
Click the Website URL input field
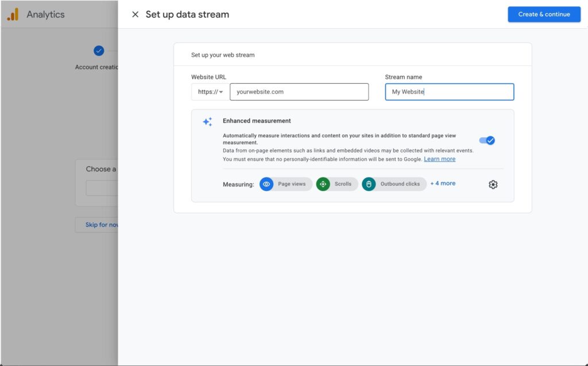(x=299, y=92)
